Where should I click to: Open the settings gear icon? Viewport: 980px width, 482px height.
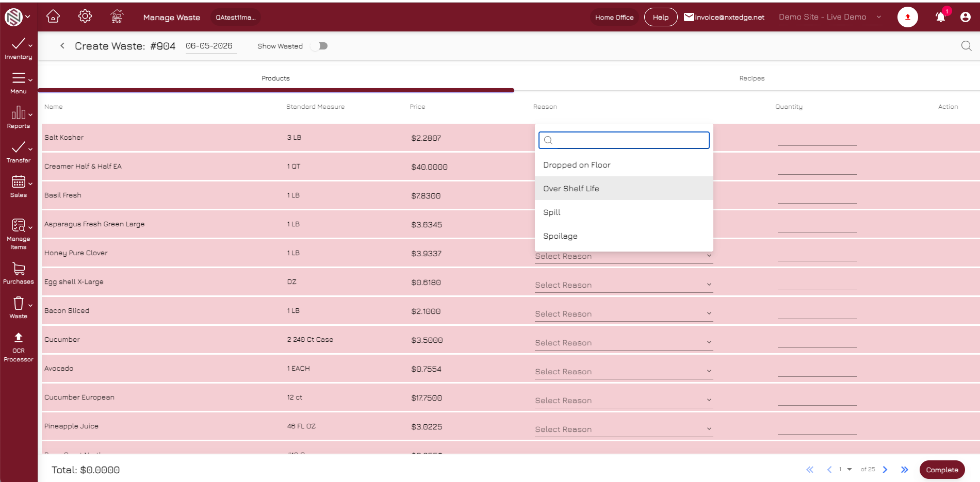[x=85, y=16]
